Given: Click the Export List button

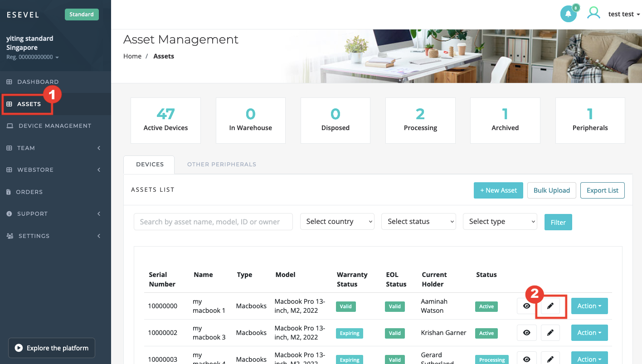Looking at the screenshot, I should point(603,190).
